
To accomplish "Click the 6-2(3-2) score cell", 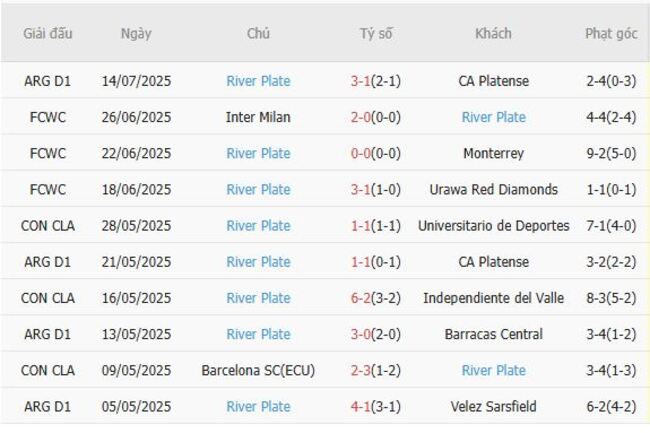I will click(376, 298).
